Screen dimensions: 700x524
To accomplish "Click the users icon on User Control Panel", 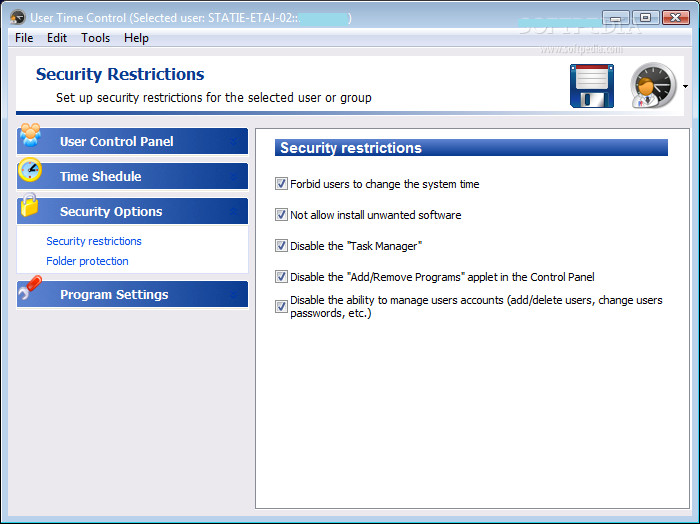I will [30, 135].
